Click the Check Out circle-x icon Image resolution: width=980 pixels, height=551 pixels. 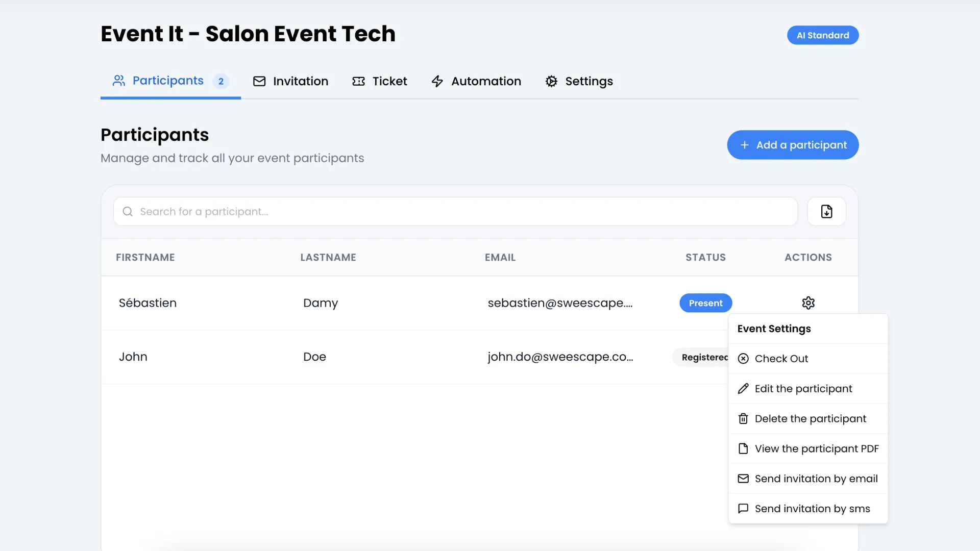coord(743,359)
